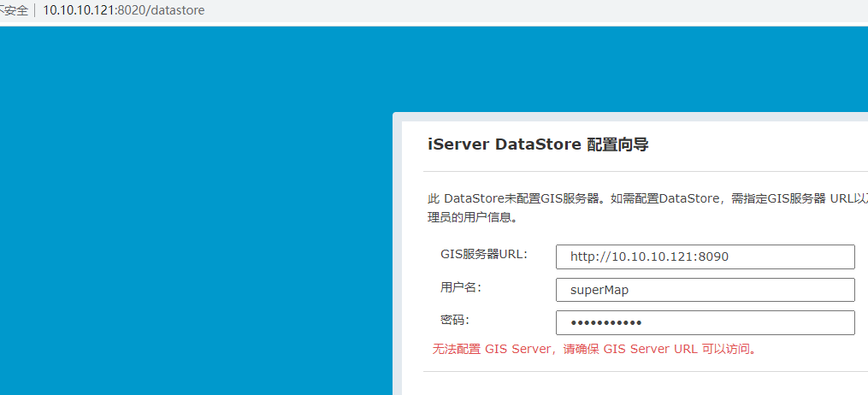Select the 密码 password field
The height and width of the screenshot is (395, 868).
706,322
